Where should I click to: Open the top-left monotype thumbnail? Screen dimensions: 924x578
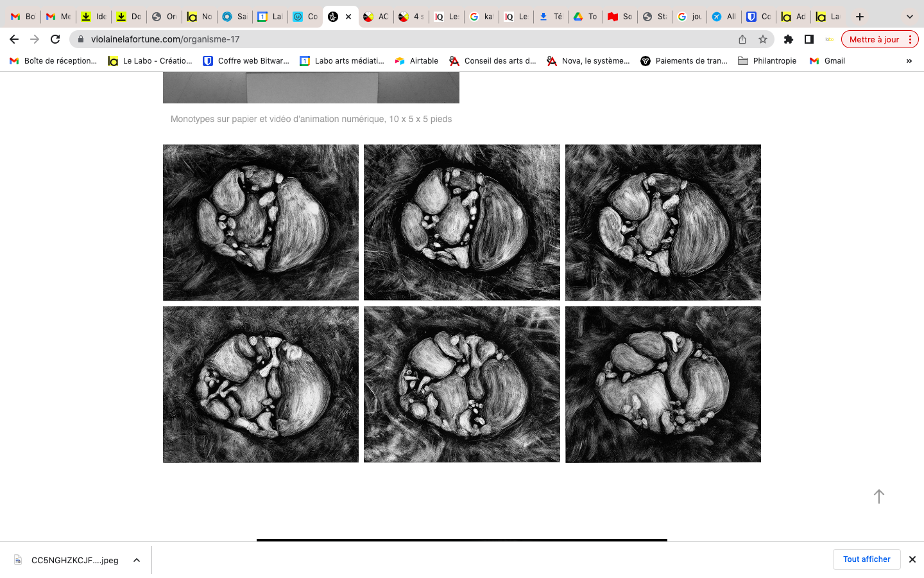[261, 222]
